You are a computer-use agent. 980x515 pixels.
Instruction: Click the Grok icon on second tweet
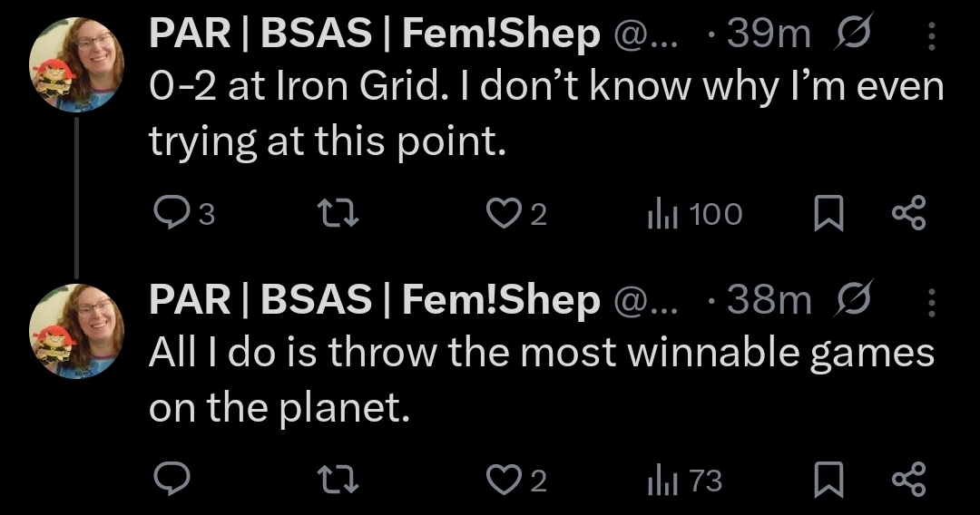coord(854,298)
